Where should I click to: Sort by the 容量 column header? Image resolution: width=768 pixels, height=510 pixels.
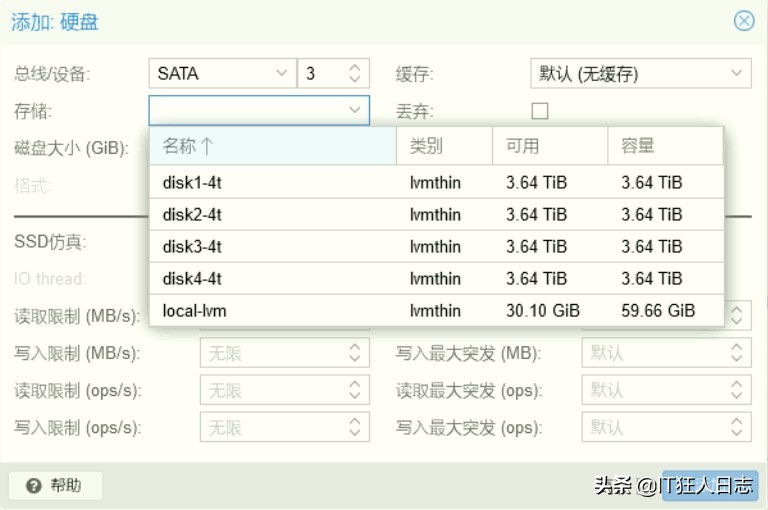(x=665, y=146)
